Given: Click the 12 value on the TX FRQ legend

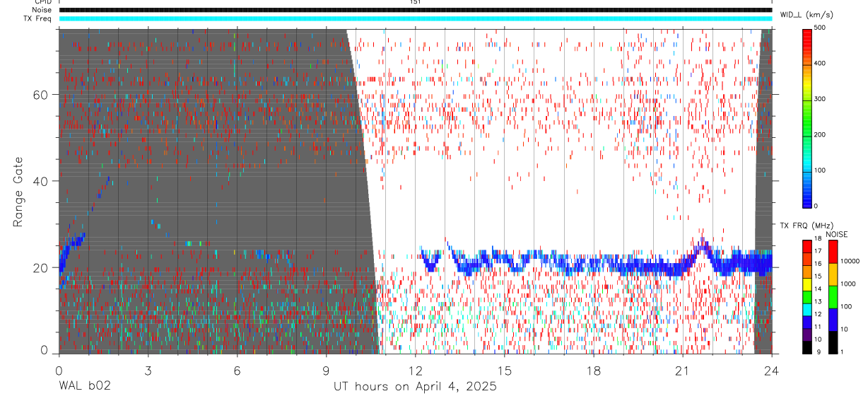Looking at the screenshot, I should 818,314.
